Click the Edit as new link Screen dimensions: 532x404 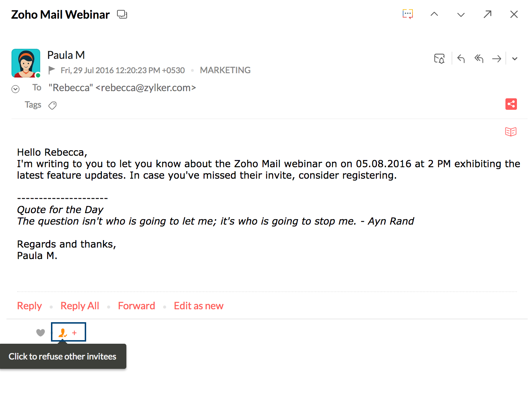point(199,306)
